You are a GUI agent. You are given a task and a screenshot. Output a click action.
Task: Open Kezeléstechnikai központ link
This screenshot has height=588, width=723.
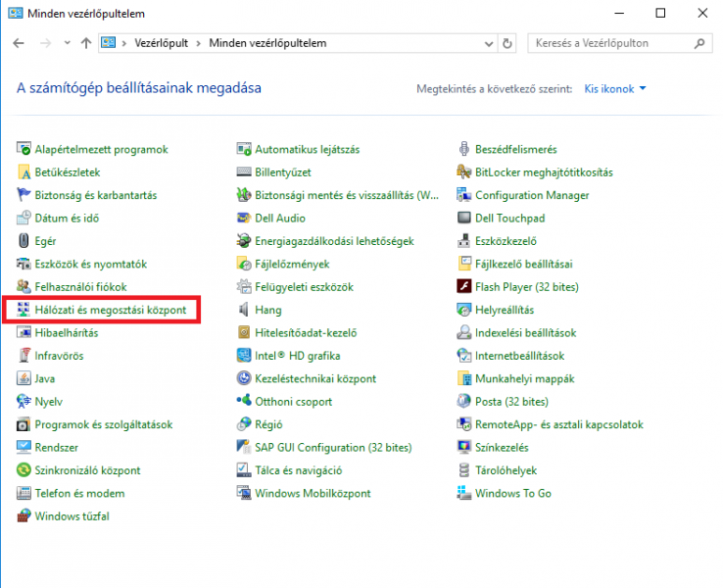point(315,378)
